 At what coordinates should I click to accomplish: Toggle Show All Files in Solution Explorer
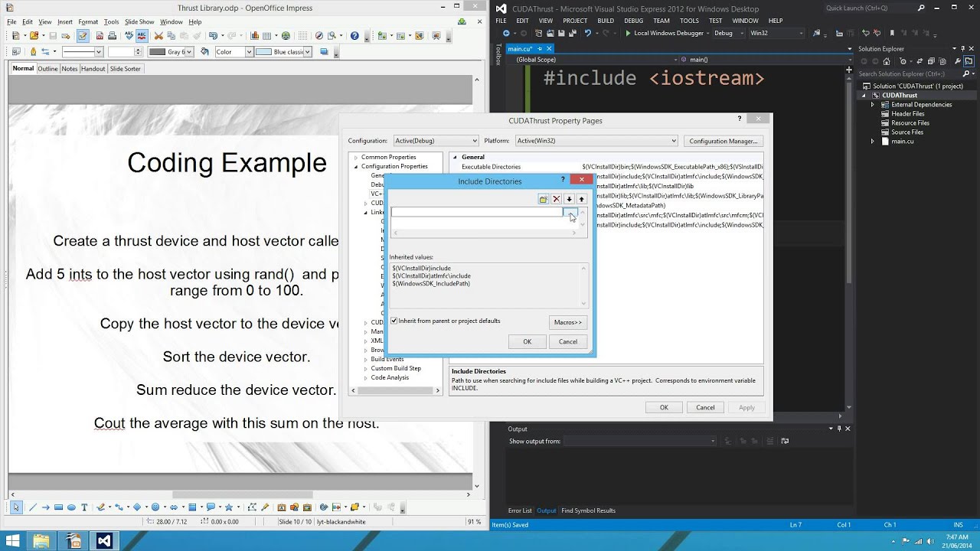click(942, 61)
